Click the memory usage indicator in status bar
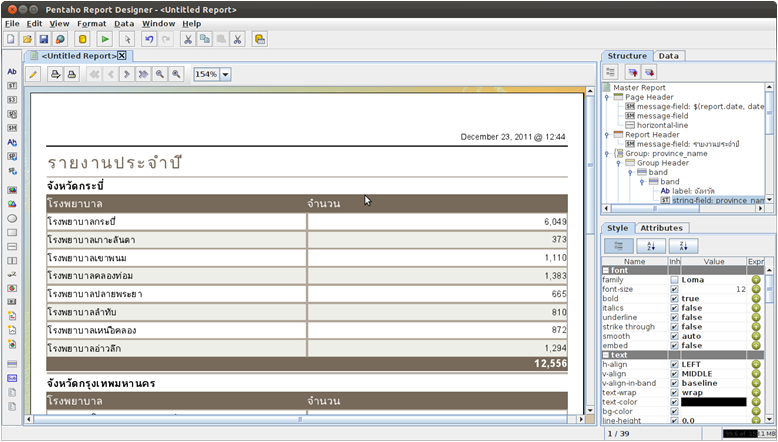Image resolution: width=778 pixels, height=442 pixels. click(x=749, y=434)
